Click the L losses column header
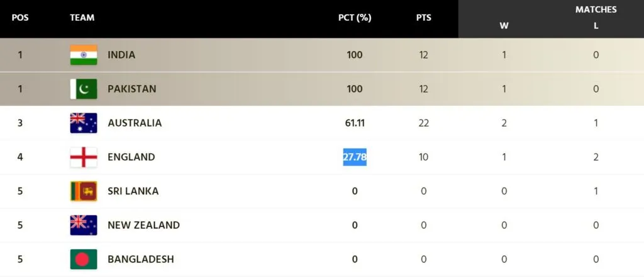The height and width of the screenshot is (277, 644). pos(596,26)
